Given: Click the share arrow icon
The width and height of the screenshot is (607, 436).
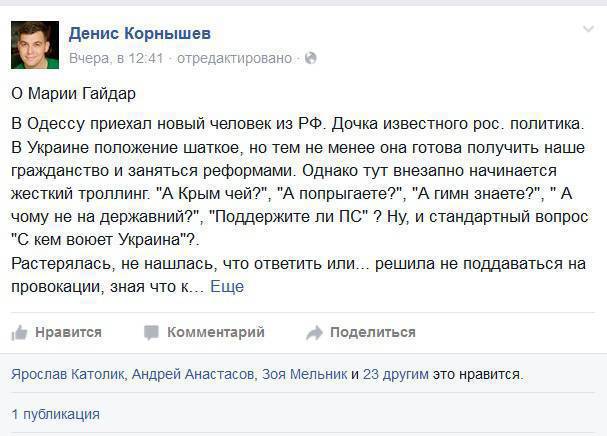Looking at the screenshot, I should [314, 333].
